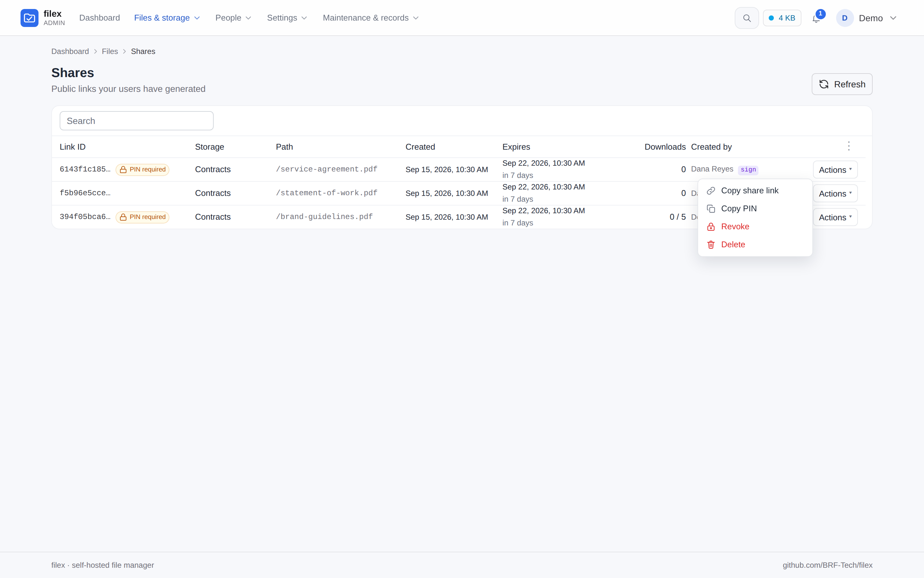Click path /service-agreement.pdf
Screen dimensions: 924x578
pyautogui.click(x=327, y=169)
